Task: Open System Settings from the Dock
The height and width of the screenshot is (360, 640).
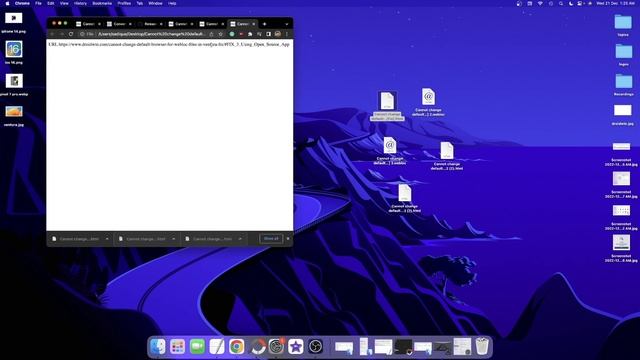Action: [276, 347]
